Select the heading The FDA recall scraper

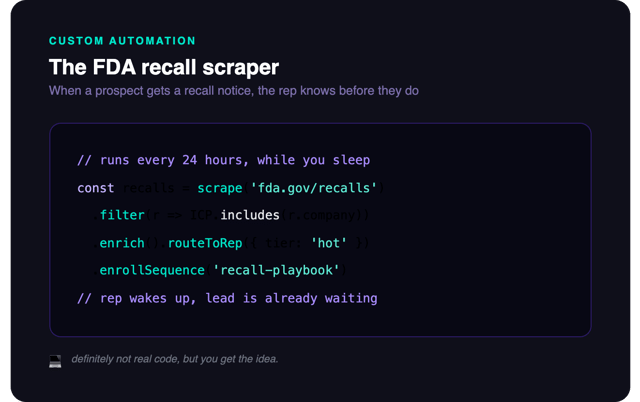[x=164, y=67]
